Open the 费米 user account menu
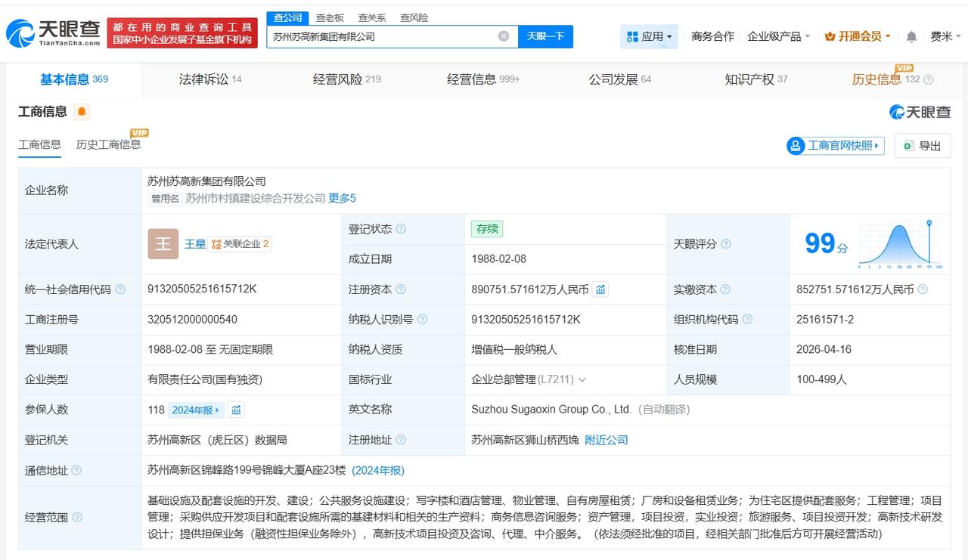The image size is (968, 560). tap(945, 36)
